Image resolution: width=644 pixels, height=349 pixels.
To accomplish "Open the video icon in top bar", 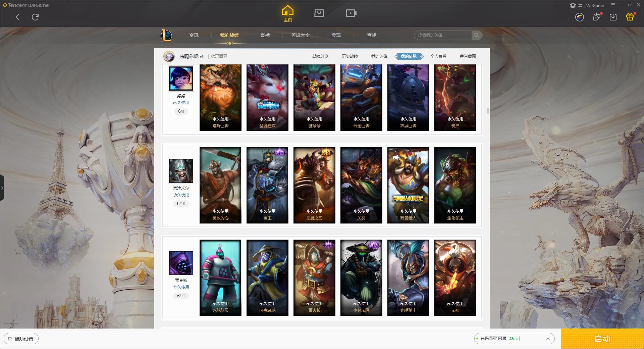I will (x=351, y=13).
